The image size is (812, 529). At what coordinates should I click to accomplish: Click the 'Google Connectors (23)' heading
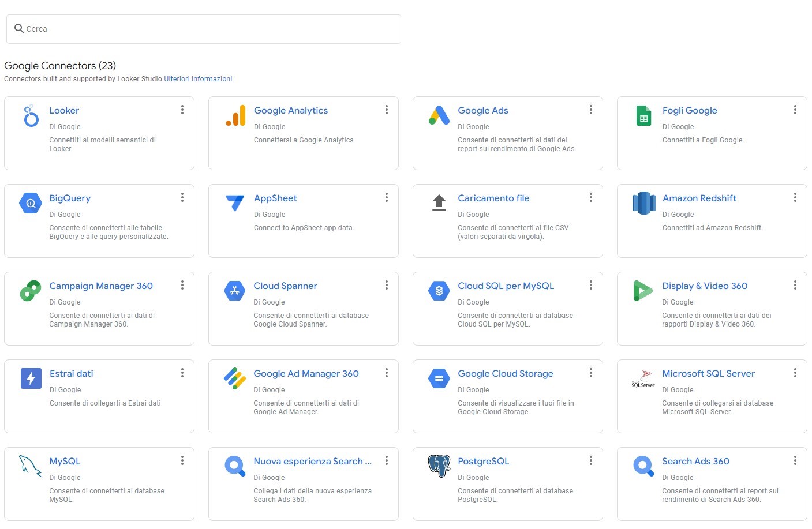(x=60, y=66)
